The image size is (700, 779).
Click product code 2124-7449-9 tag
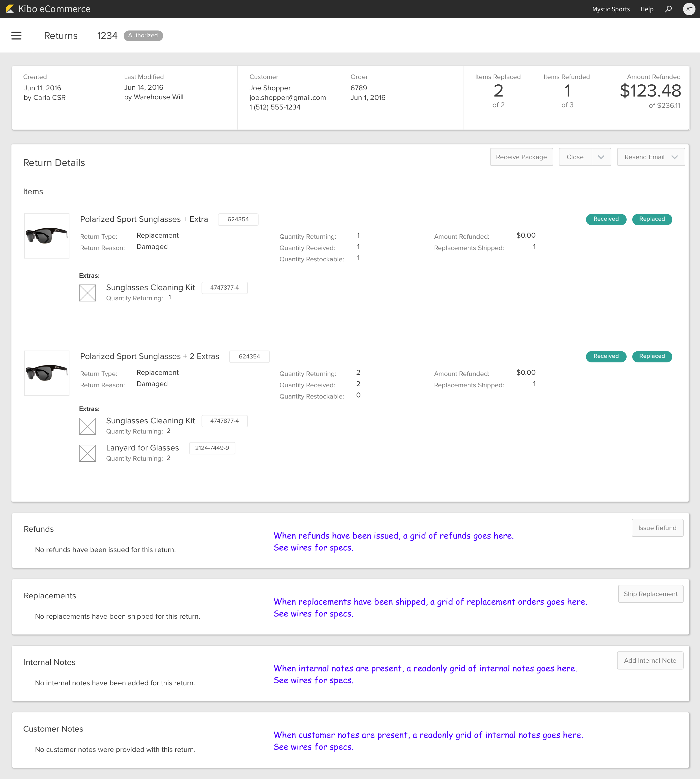click(x=212, y=448)
